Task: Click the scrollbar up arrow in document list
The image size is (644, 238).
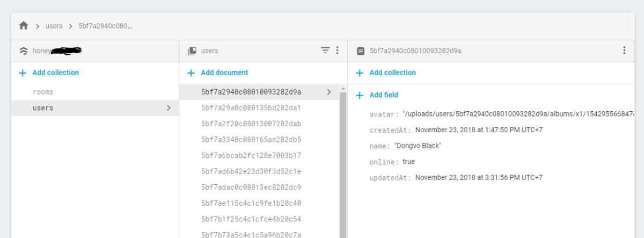Action: click(x=343, y=89)
